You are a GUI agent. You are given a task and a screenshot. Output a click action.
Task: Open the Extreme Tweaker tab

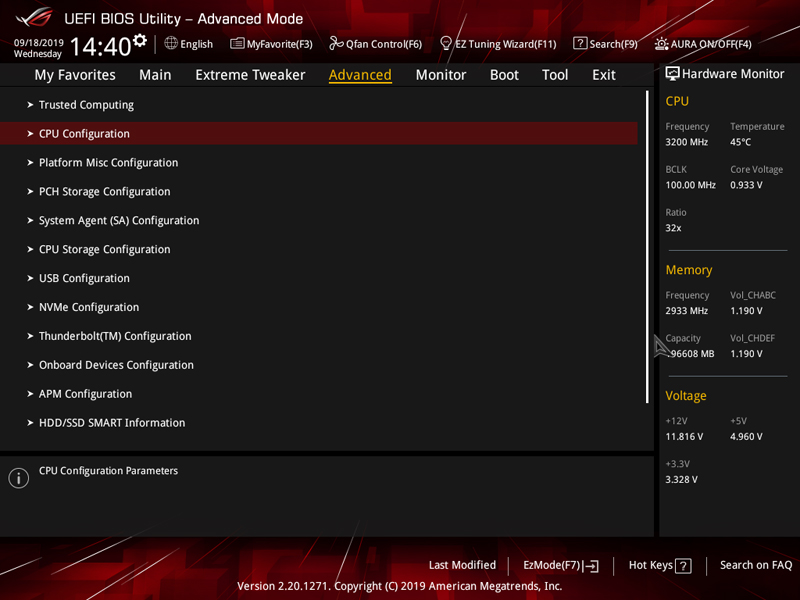tap(250, 75)
